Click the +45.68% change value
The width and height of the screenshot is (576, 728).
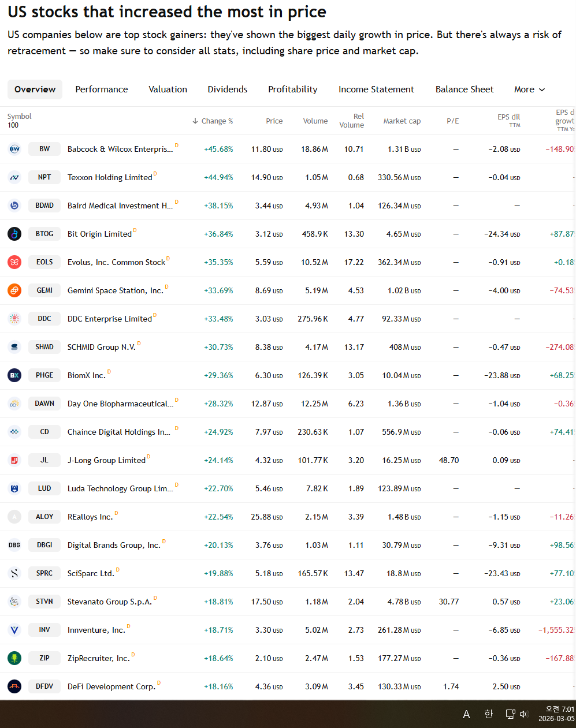218,149
